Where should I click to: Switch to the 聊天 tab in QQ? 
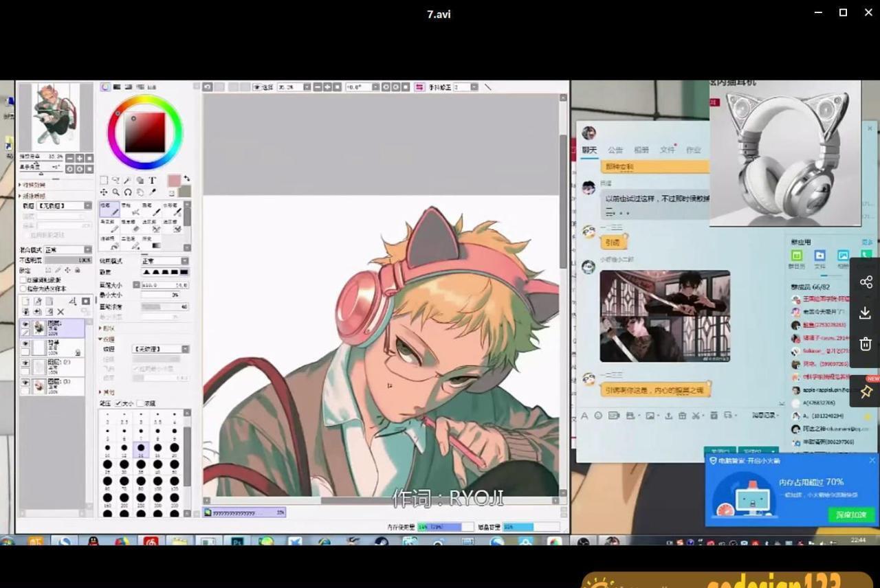point(589,150)
